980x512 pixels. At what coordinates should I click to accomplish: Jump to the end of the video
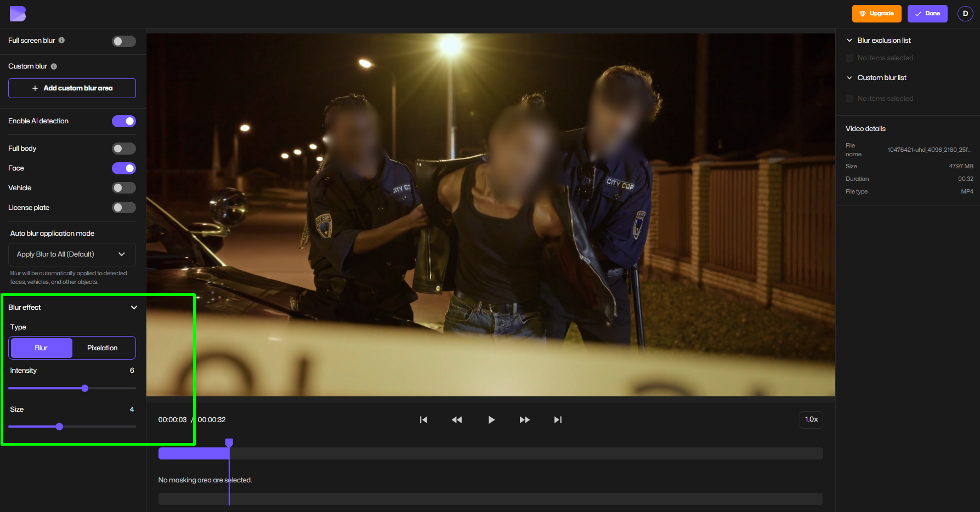click(x=558, y=419)
